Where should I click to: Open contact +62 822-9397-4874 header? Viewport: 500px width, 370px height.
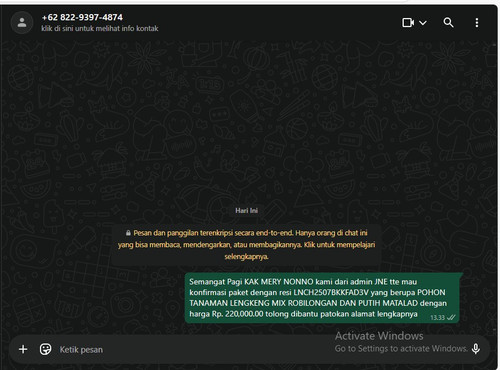coord(82,17)
